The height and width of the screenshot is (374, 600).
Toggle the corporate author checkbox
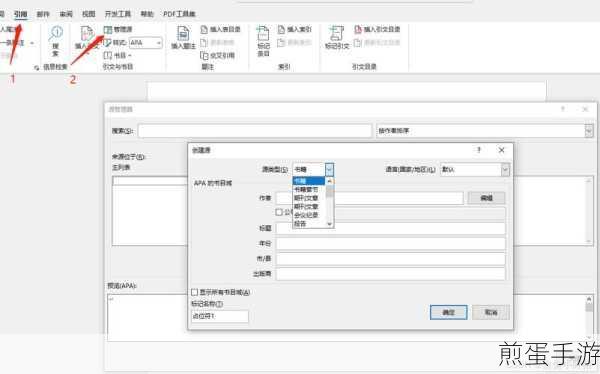[279, 212]
